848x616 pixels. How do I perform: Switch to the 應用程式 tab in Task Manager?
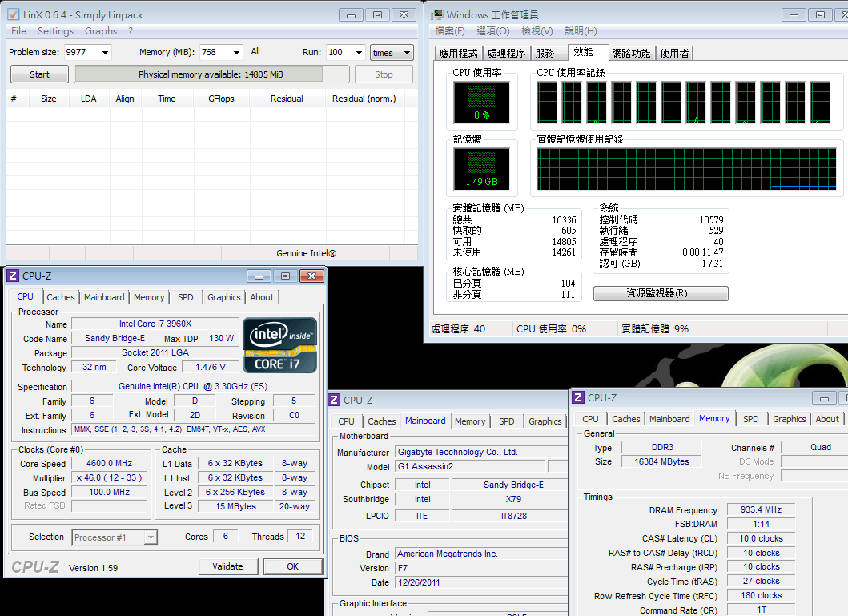[458, 53]
